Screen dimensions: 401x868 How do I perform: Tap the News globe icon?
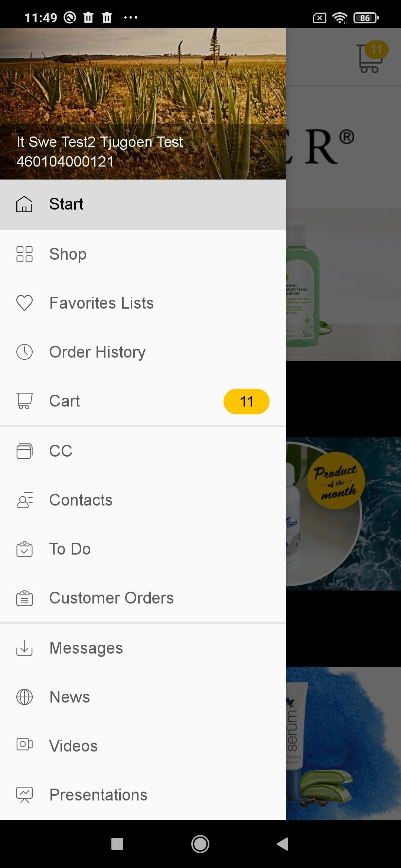pyautogui.click(x=25, y=697)
